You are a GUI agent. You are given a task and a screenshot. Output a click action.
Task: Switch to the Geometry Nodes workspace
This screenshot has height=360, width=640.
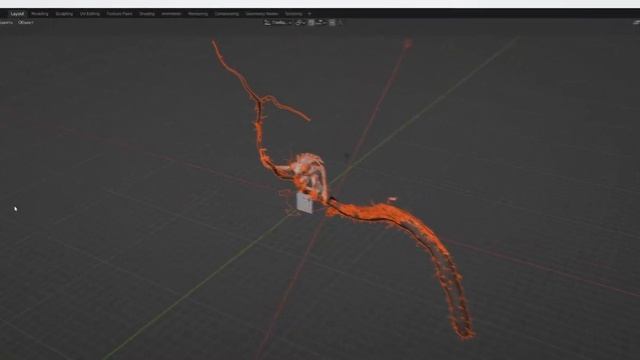point(262,14)
